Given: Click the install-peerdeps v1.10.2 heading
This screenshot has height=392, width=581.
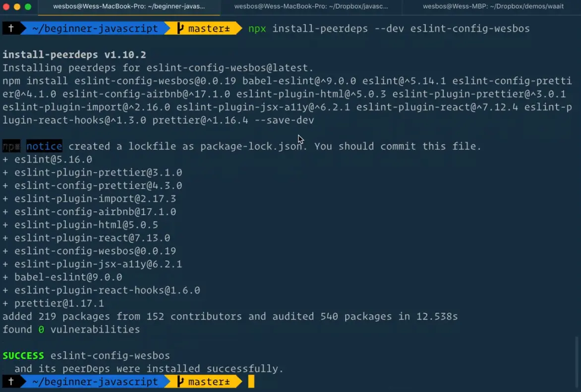Looking at the screenshot, I should point(74,55).
